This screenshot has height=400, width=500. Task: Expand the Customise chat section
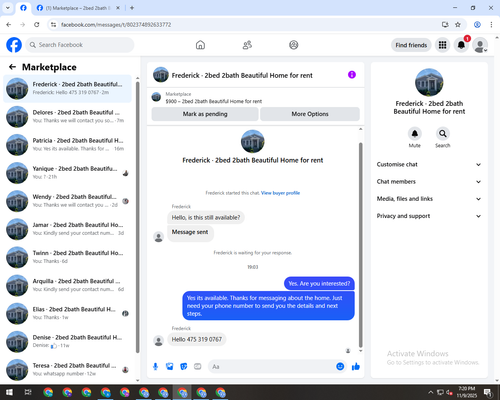coord(429,164)
